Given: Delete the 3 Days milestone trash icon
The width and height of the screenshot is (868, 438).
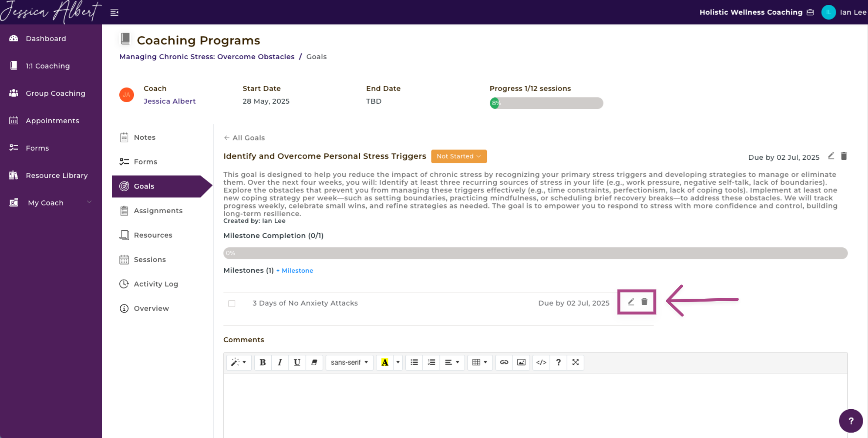Looking at the screenshot, I should pos(644,302).
